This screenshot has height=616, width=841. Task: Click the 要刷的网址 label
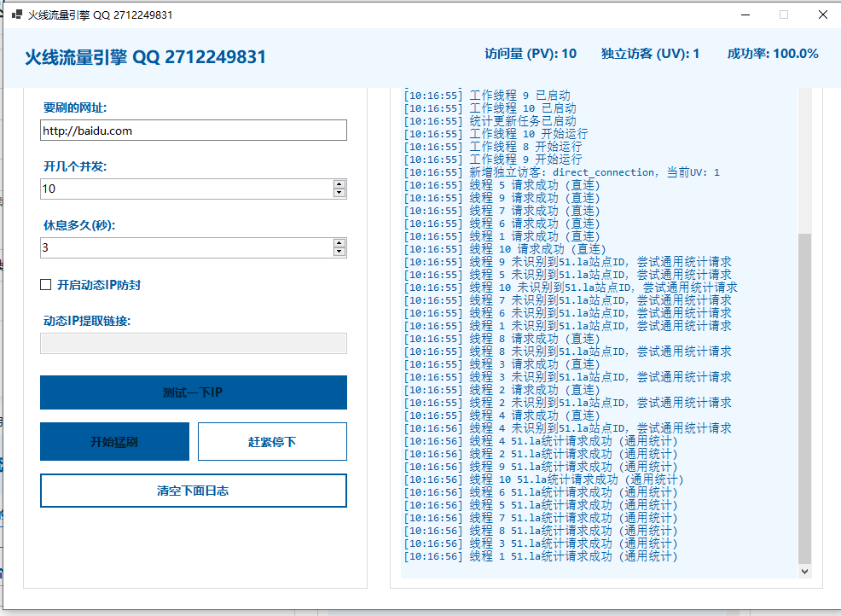[75, 108]
